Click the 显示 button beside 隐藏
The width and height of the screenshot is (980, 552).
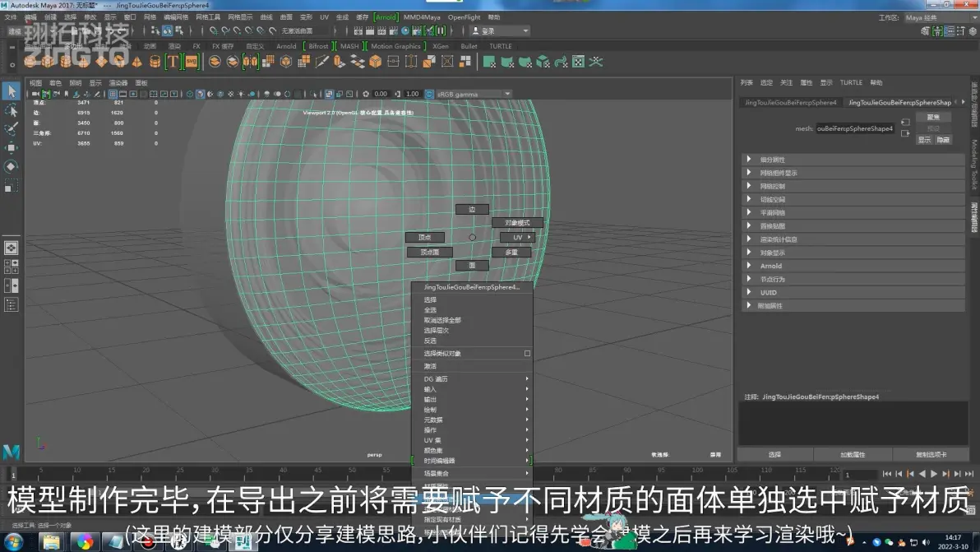click(924, 139)
